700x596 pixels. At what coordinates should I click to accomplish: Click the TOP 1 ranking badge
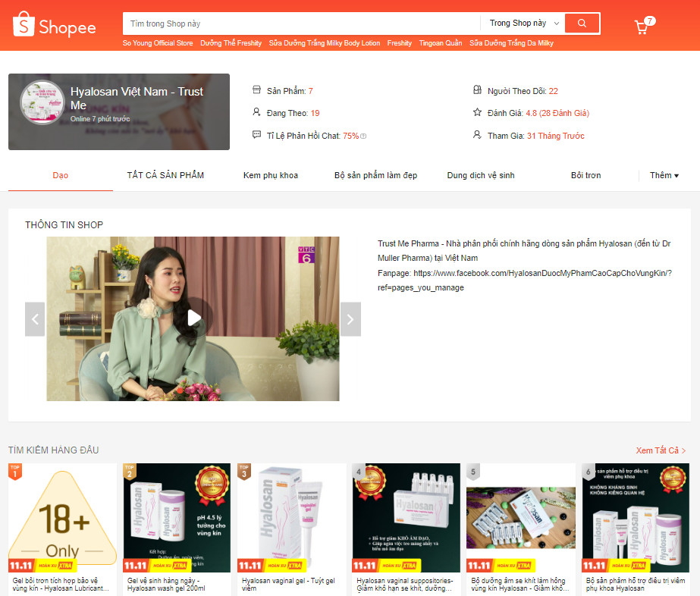coord(15,471)
